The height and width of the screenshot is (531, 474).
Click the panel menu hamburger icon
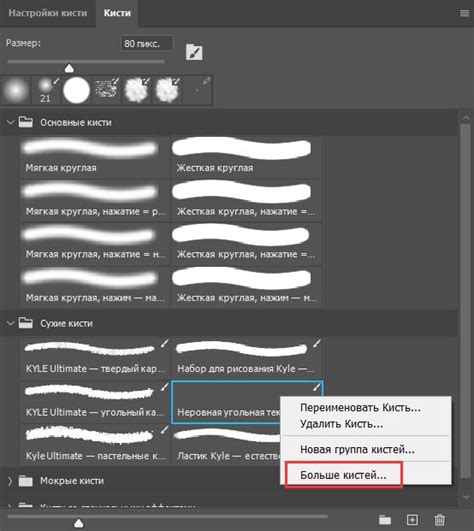tap(465, 13)
